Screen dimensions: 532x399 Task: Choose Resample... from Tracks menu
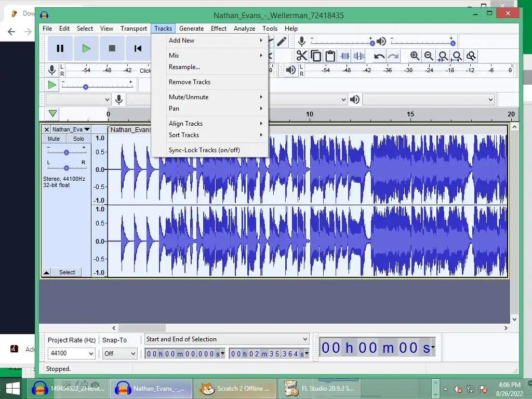coord(210,67)
